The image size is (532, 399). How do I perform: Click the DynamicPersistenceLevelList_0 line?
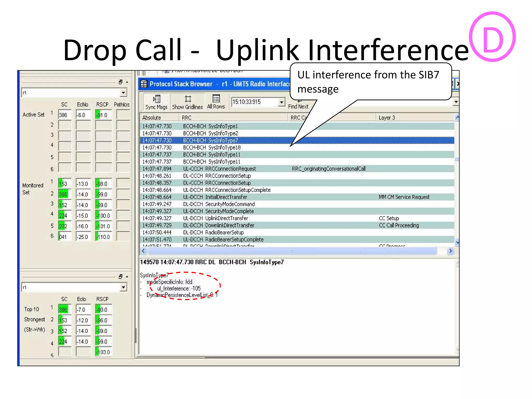(182, 295)
